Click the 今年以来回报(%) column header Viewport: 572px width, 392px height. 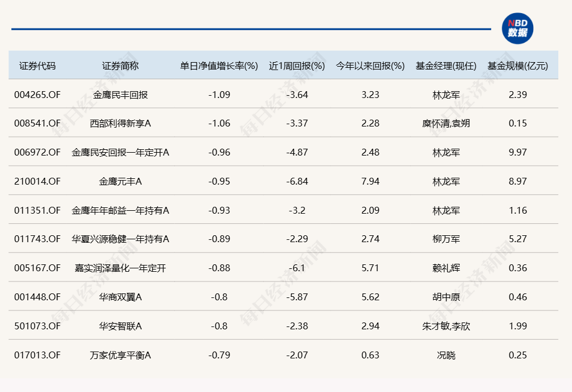[x=370, y=66]
